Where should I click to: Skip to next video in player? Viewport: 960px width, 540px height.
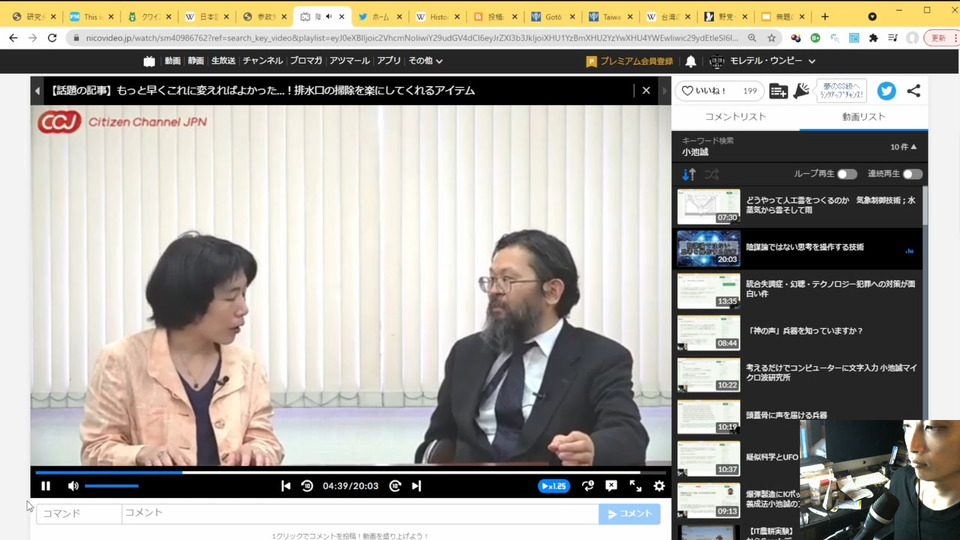tap(416, 486)
